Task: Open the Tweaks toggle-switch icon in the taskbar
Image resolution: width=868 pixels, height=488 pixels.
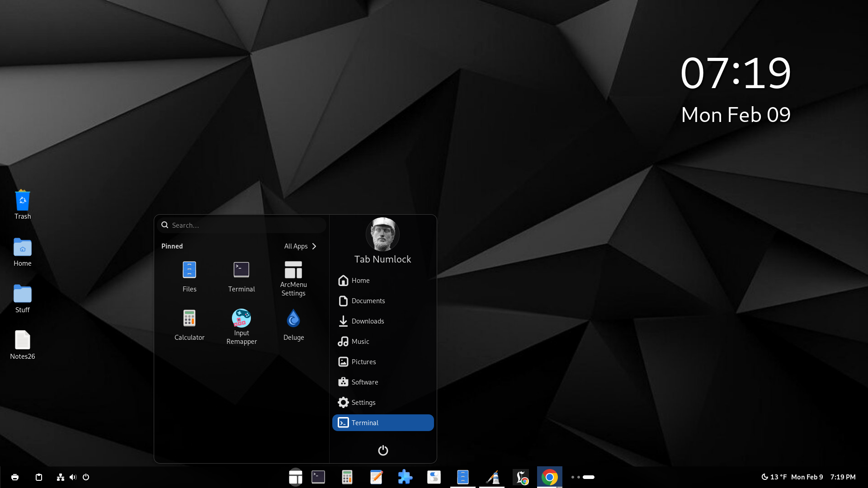Action: coord(434,477)
